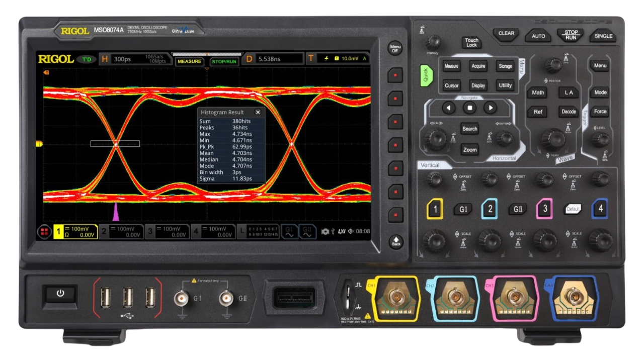Click the GII output BNC connector
The height and width of the screenshot is (360, 644).
pos(227,299)
